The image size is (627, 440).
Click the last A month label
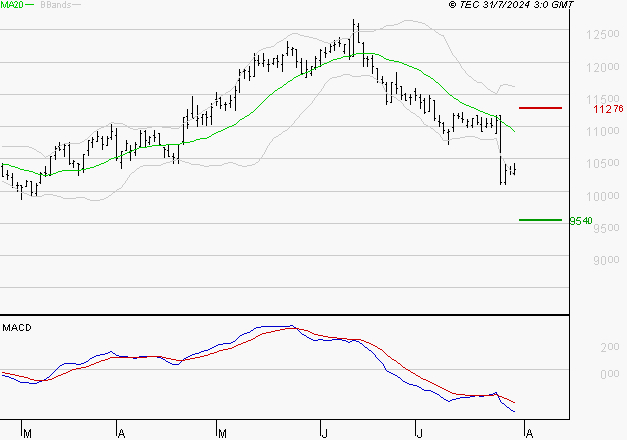coord(529,434)
